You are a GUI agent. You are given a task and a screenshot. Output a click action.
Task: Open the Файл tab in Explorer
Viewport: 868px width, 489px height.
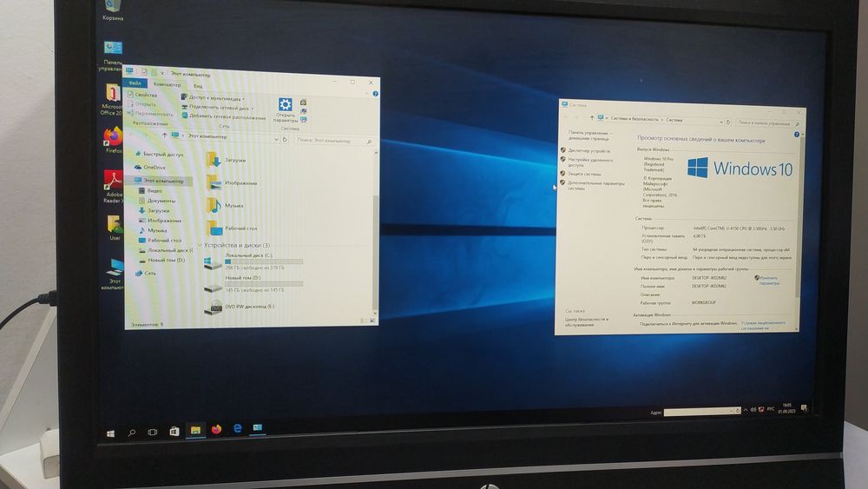point(135,83)
